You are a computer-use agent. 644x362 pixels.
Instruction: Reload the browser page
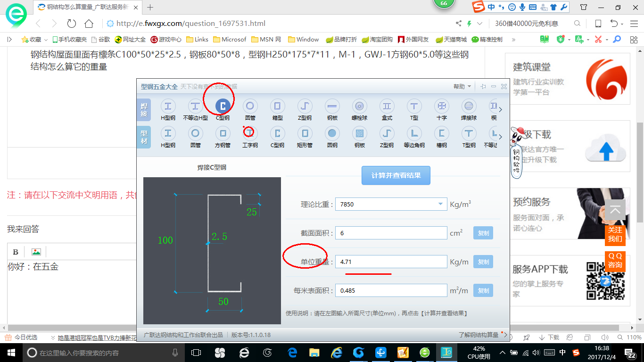click(x=72, y=24)
